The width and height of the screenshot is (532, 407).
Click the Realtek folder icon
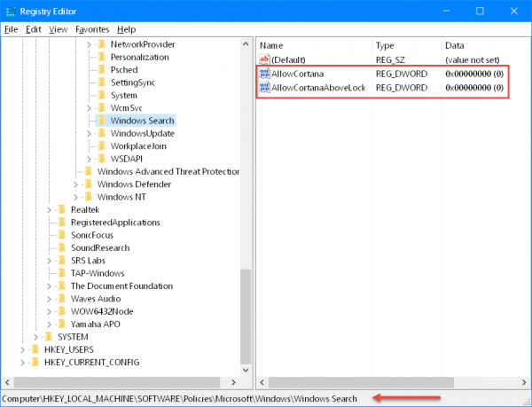62,209
